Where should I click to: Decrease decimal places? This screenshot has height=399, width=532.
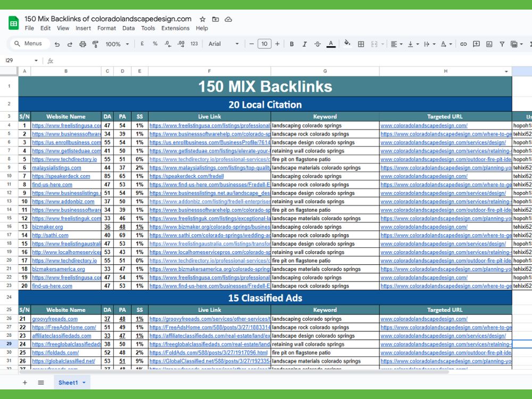click(x=168, y=44)
